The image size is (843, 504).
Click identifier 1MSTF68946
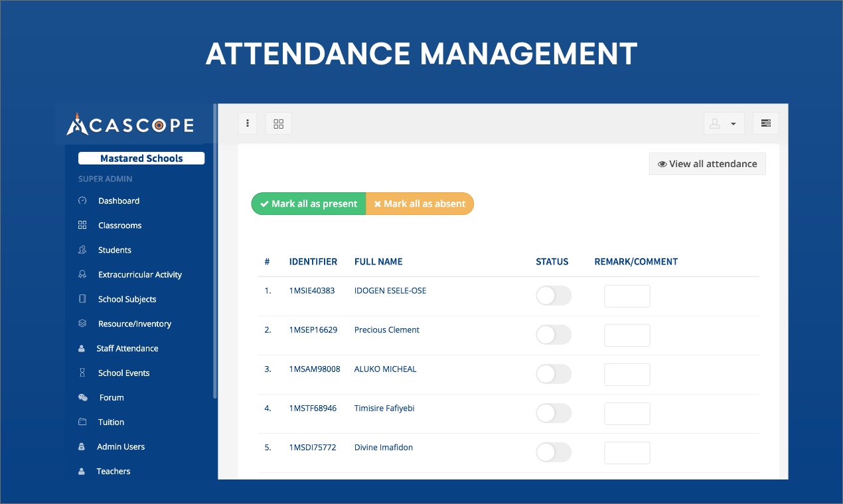click(x=313, y=408)
